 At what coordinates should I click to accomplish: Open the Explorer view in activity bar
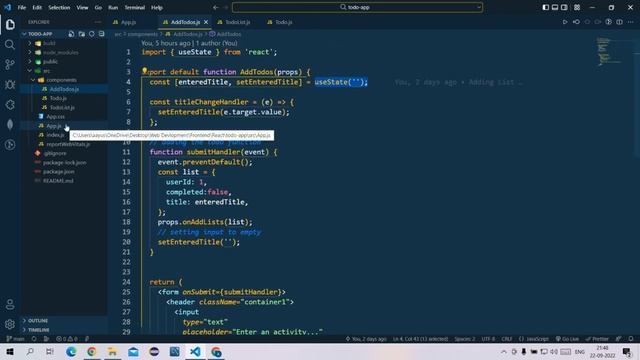pos(10,24)
